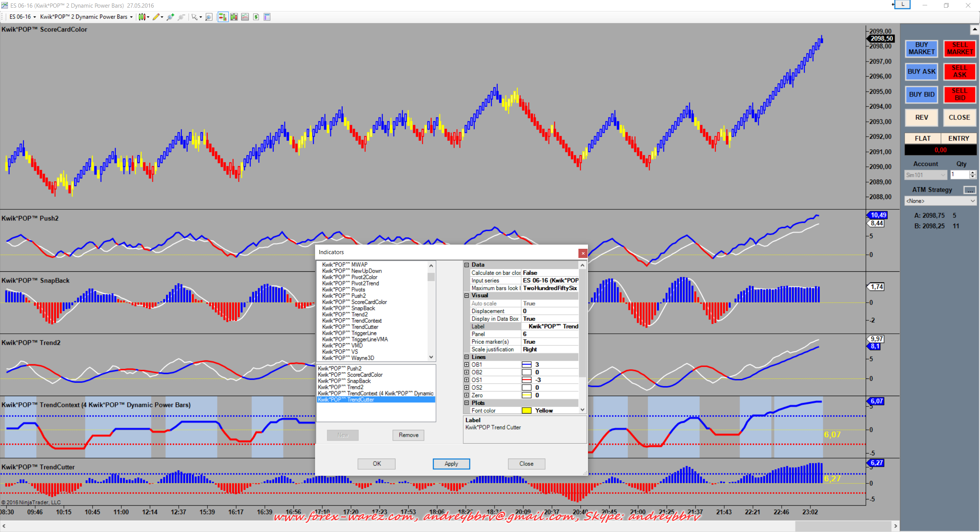Open the ATM Strategy None dropdown
Image resolution: width=980 pixels, height=532 pixels.
pos(940,201)
